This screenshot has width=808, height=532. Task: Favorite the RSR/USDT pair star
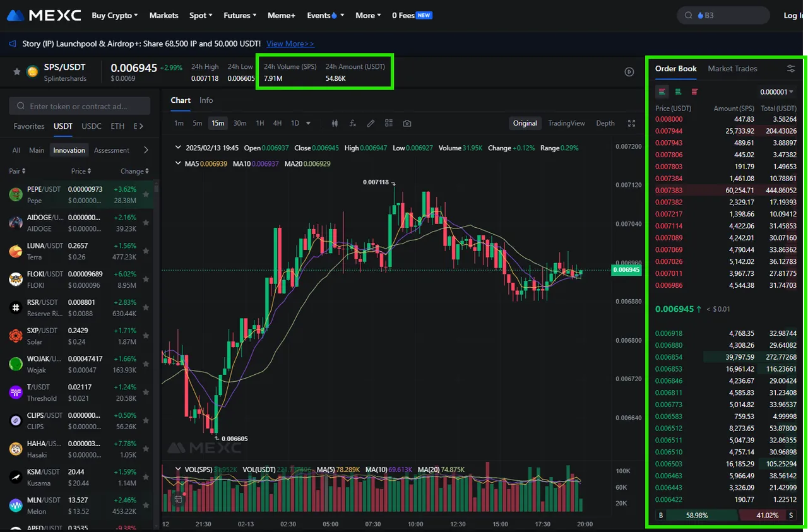coord(146,307)
